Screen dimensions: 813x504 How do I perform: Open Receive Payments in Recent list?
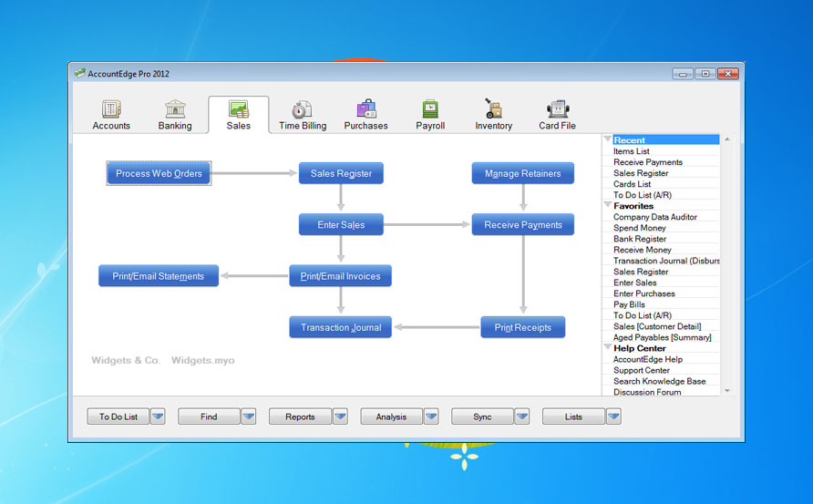click(648, 162)
